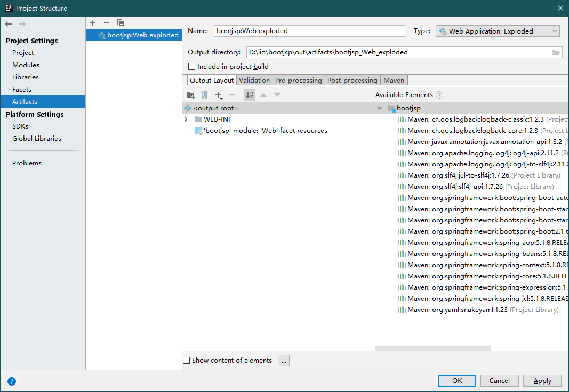Remove element from output layout toolbar
This screenshot has height=392, width=569.
coord(233,95)
